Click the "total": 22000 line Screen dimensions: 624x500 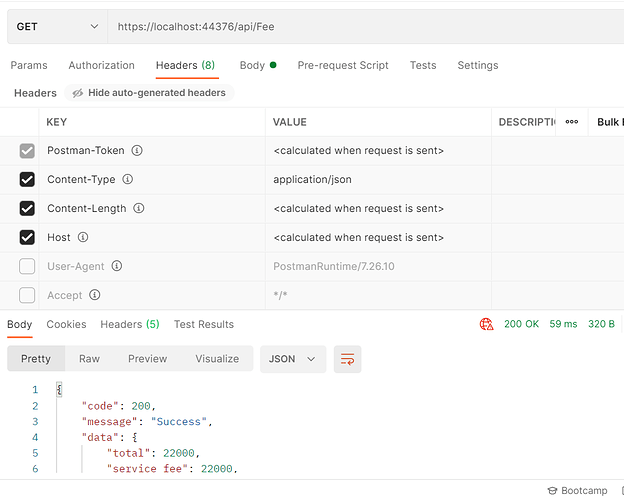pyautogui.click(x=153, y=453)
